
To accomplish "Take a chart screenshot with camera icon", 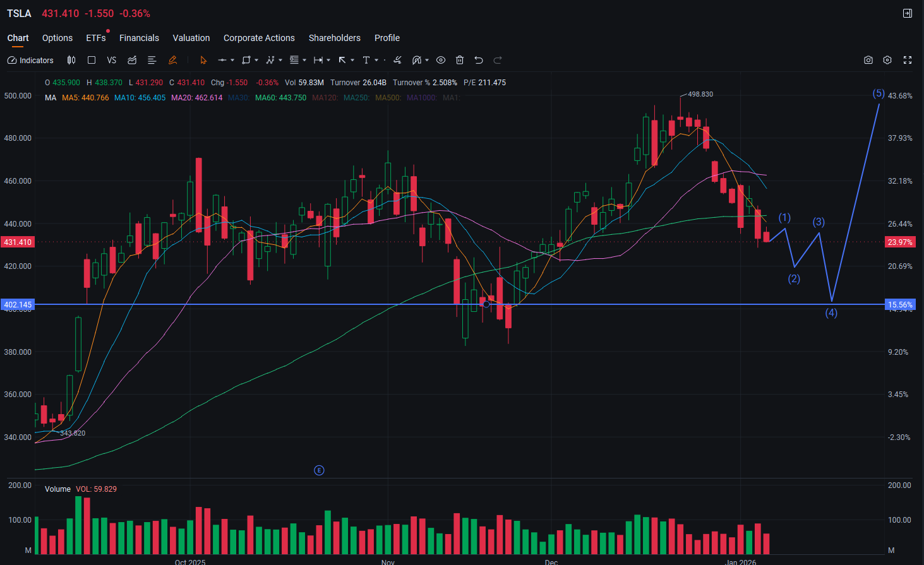I will pos(868,60).
